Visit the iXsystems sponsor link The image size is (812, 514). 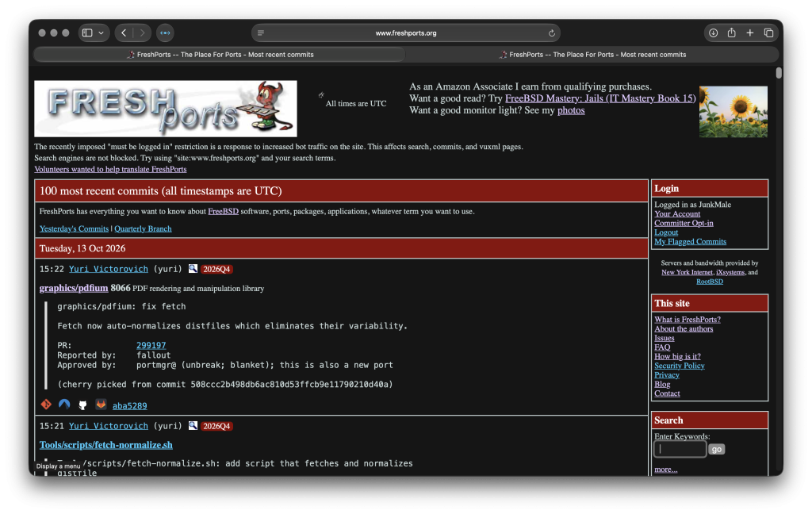pos(730,272)
